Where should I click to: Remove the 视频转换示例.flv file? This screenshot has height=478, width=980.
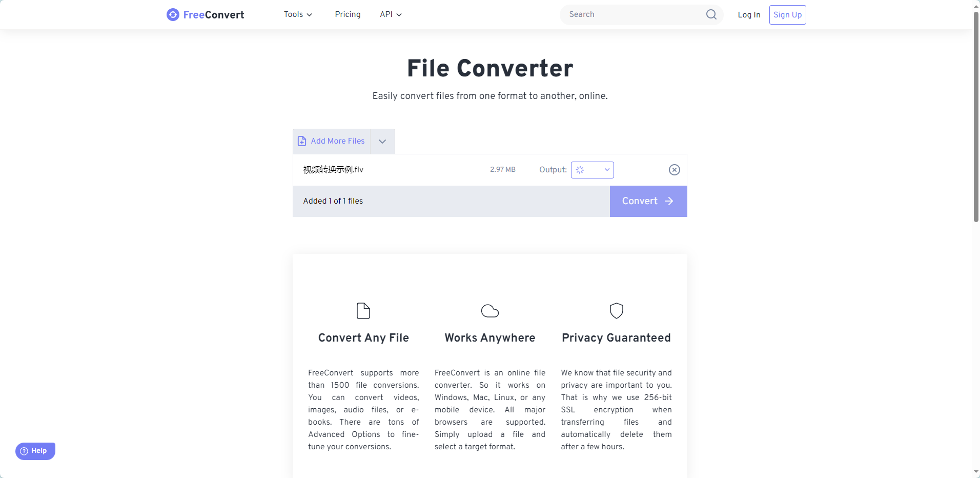click(675, 170)
